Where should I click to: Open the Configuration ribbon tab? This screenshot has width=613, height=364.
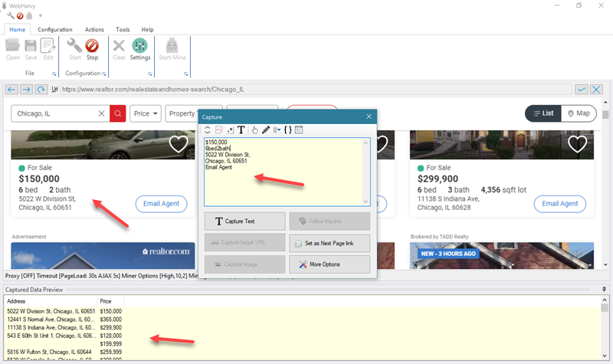54,29
